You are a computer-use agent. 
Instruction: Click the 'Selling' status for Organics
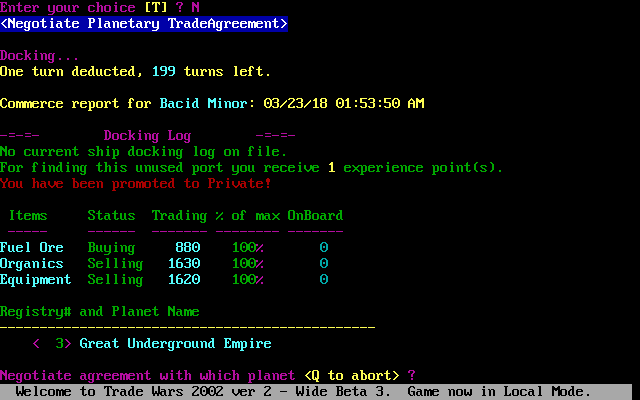click(x=115, y=264)
